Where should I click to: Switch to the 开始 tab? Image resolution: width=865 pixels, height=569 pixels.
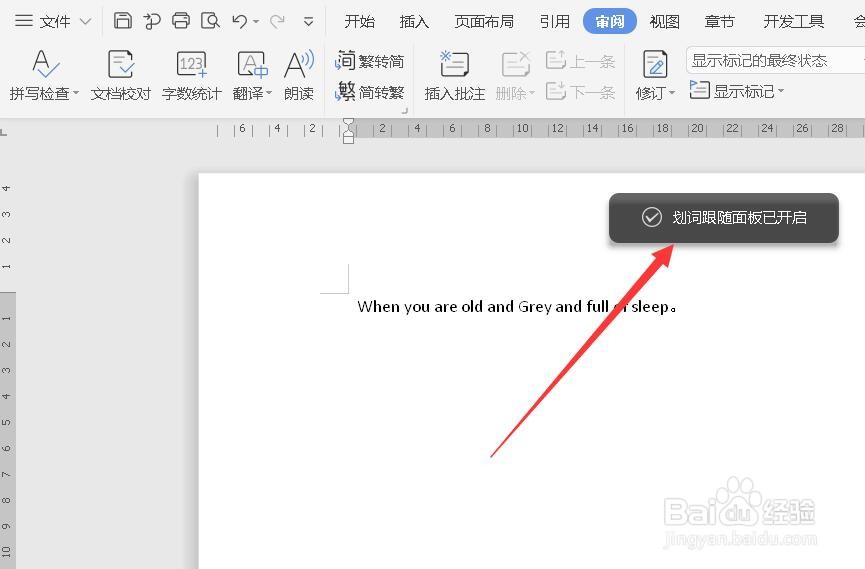(360, 22)
